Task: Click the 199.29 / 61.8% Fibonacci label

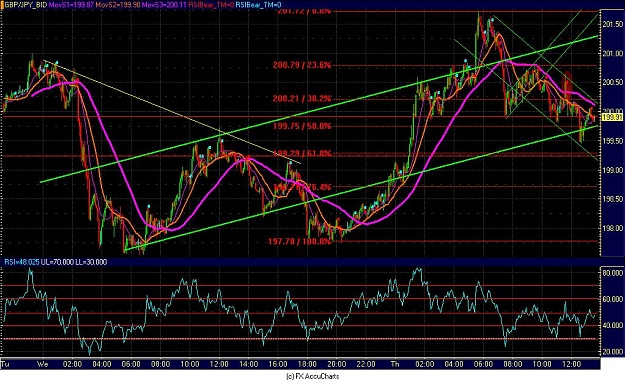Action: point(302,153)
